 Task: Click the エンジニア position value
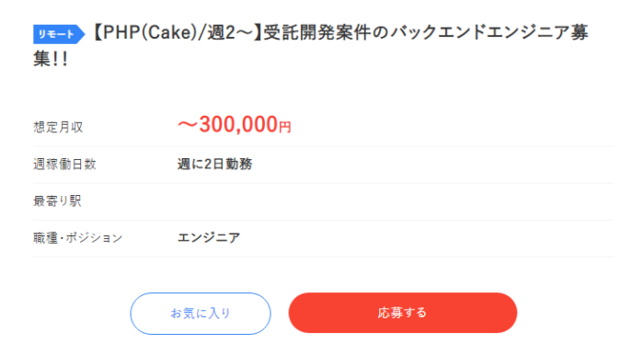(x=209, y=237)
